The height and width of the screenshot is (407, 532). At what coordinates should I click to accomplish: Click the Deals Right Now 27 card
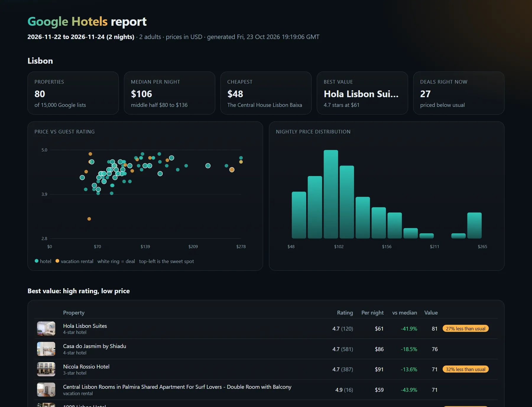click(x=459, y=93)
